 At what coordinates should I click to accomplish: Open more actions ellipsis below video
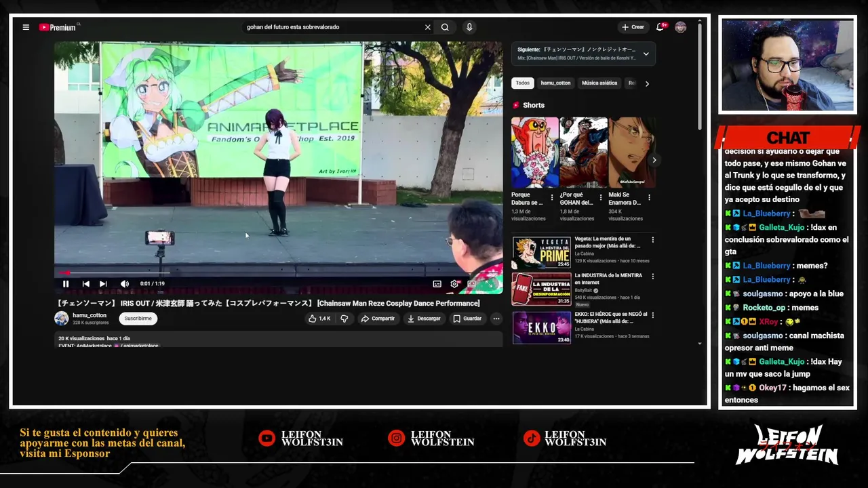tap(496, 319)
